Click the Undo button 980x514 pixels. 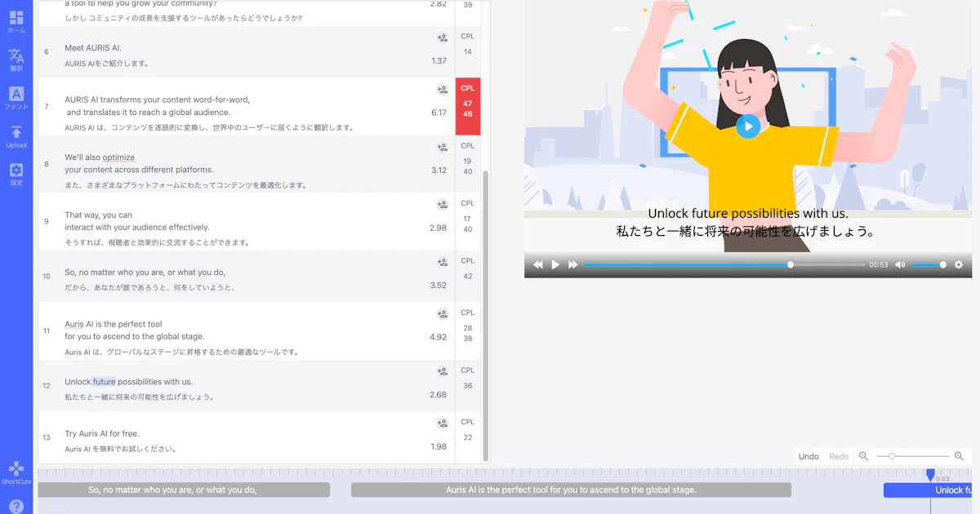pyautogui.click(x=808, y=456)
